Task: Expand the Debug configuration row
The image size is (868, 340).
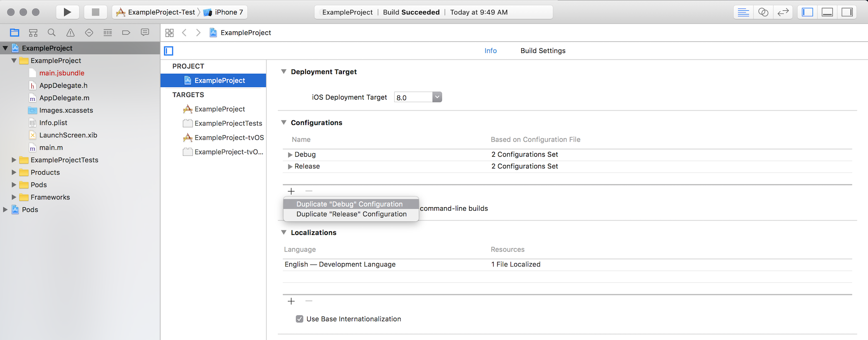Action: [x=290, y=155]
